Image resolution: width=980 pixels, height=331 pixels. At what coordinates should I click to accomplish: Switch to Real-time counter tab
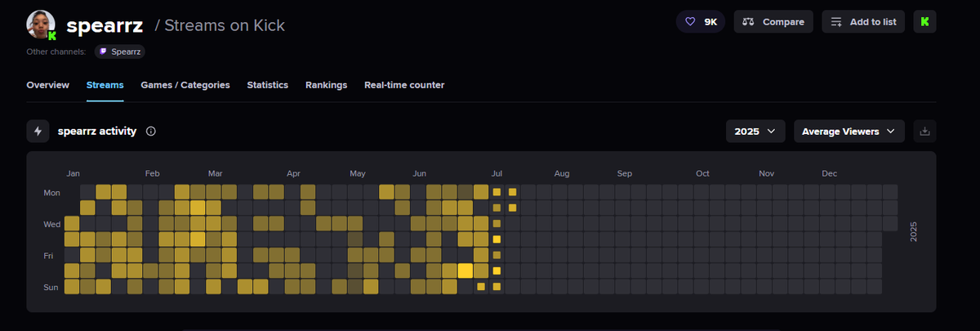coord(404,85)
